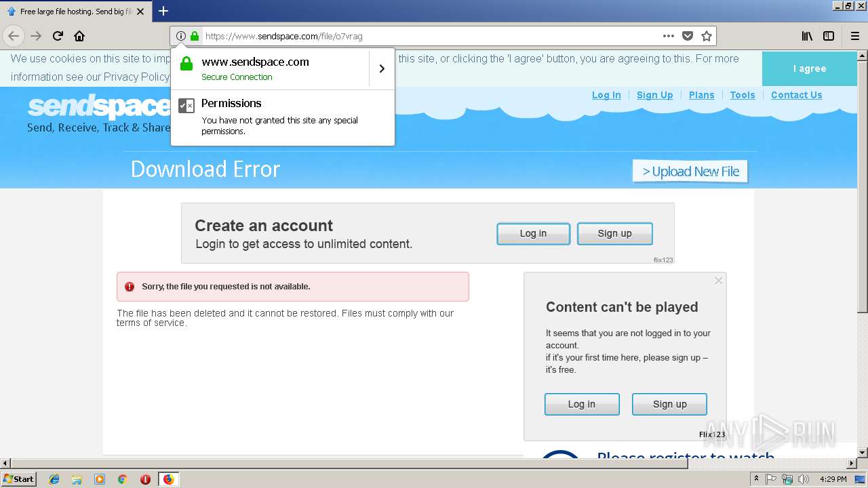Close the Content can't be played ad
868x488 pixels.
719,281
